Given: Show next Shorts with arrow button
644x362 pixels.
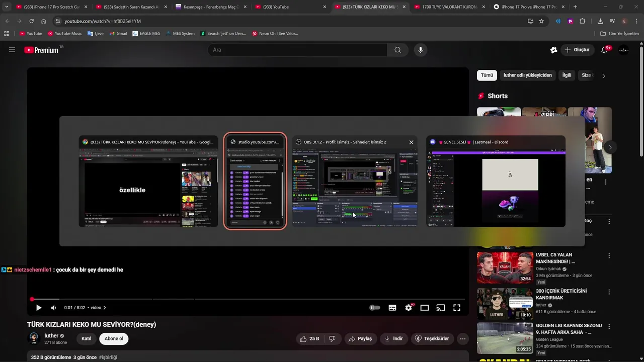Looking at the screenshot, I should tap(610, 147).
